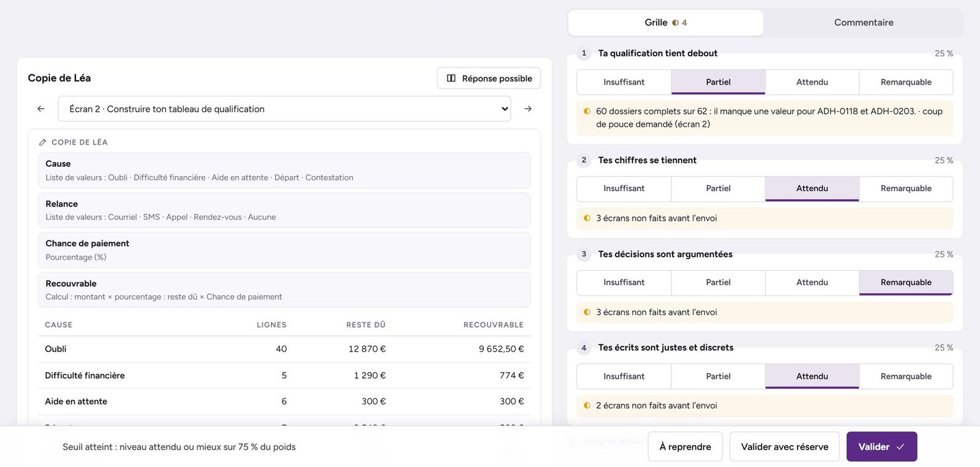980x467 pixels.
Task: Set 'Tes chiffres se tiennent' to Attendu
Action: [x=812, y=189]
